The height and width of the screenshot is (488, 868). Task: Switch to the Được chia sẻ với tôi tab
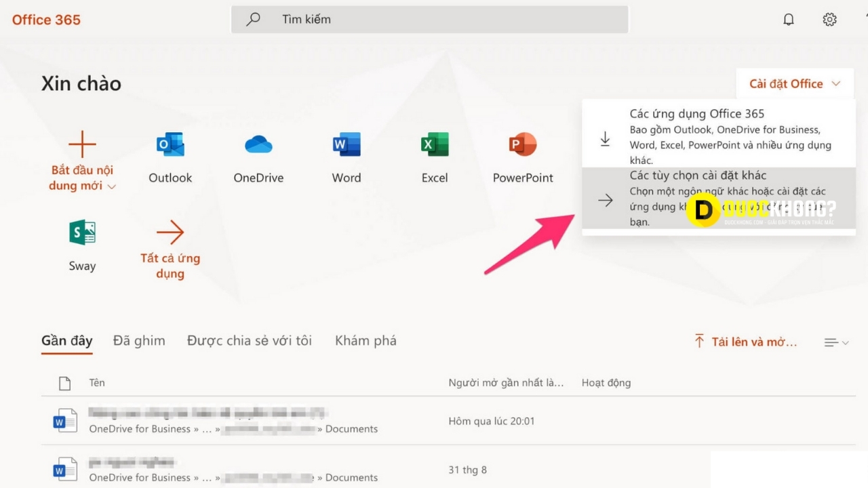(250, 340)
